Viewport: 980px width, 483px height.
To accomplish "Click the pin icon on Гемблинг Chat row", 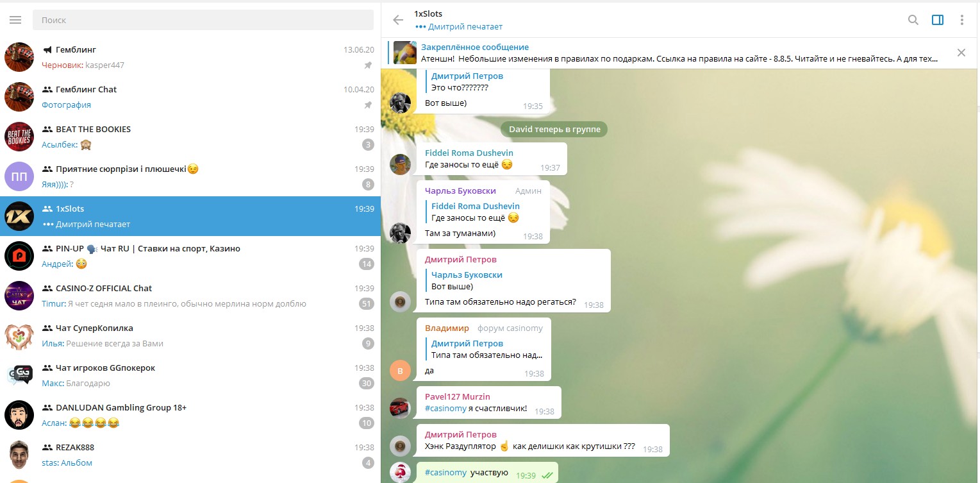I will coord(368,105).
